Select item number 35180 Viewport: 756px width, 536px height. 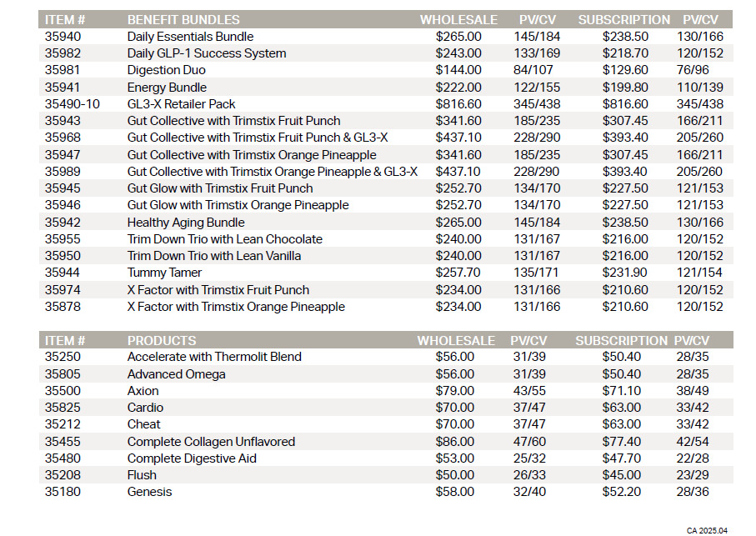(63, 492)
